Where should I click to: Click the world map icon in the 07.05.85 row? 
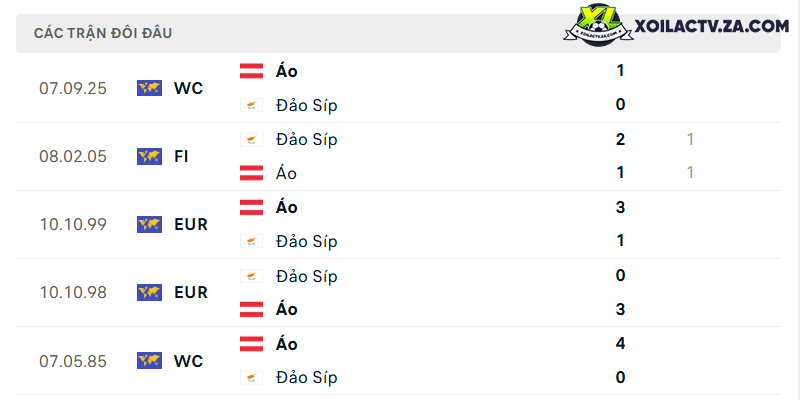pyautogui.click(x=149, y=361)
